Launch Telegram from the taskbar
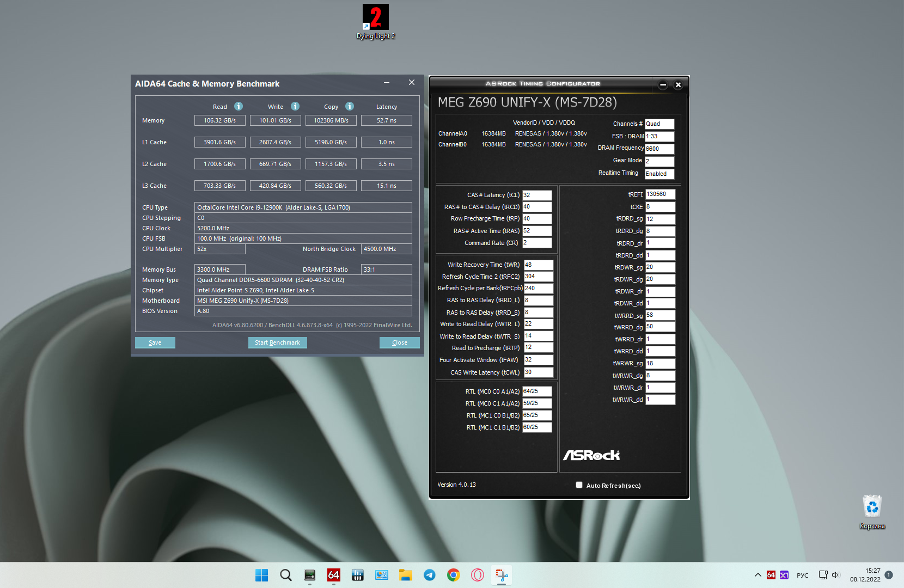Image resolution: width=904 pixels, height=588 pixels. [x=430, y=575]
